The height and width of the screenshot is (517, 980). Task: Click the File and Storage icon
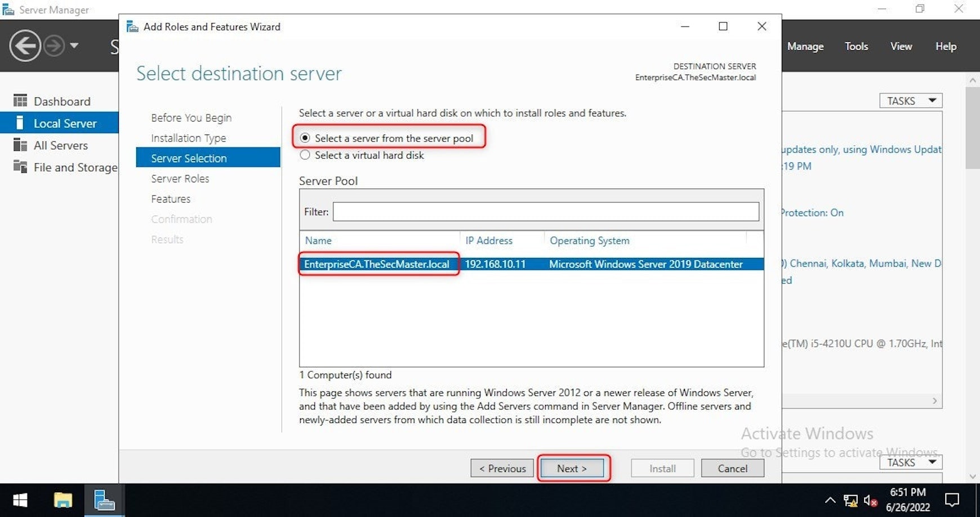[20, 167]
